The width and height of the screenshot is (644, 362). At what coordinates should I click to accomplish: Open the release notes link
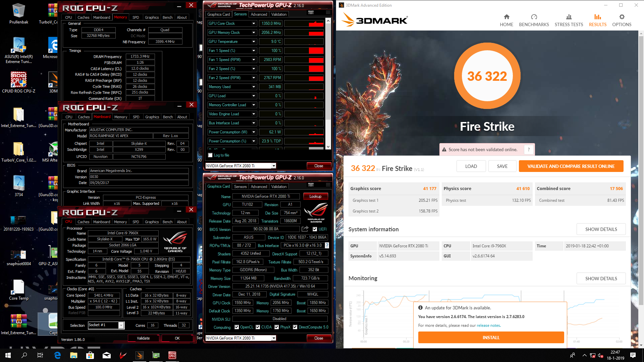[489, 325]
